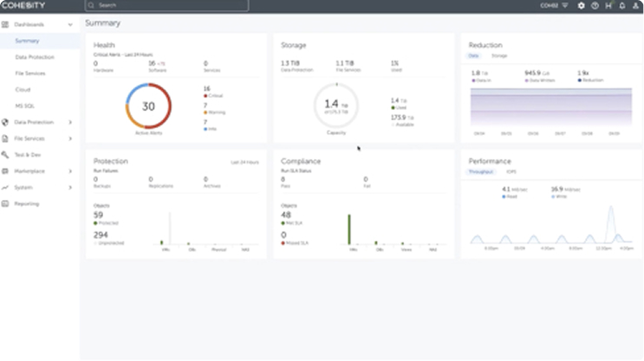Click the 30 Active Alerts donut chart
Image resolution: width=644 pixels, height=361 pixels.
148,106
